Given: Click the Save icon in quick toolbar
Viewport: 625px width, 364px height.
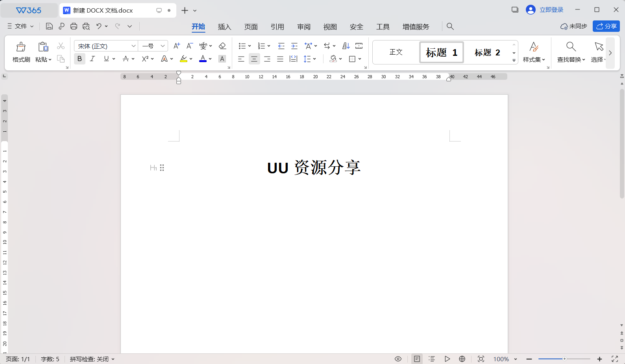Looking at the screenshot, I should (49, 26).
